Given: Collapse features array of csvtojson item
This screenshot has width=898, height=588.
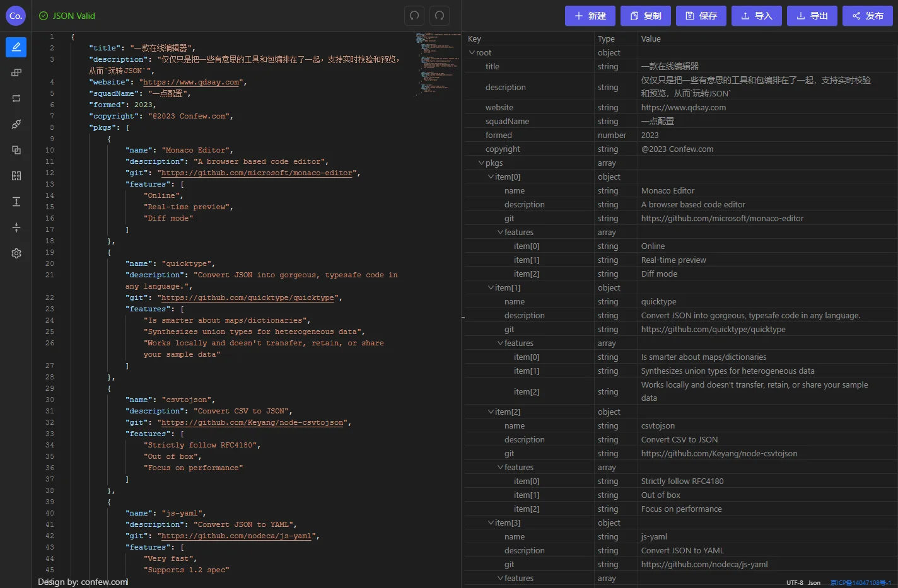Looking at the screenshot, I should (x=501, y=467).
